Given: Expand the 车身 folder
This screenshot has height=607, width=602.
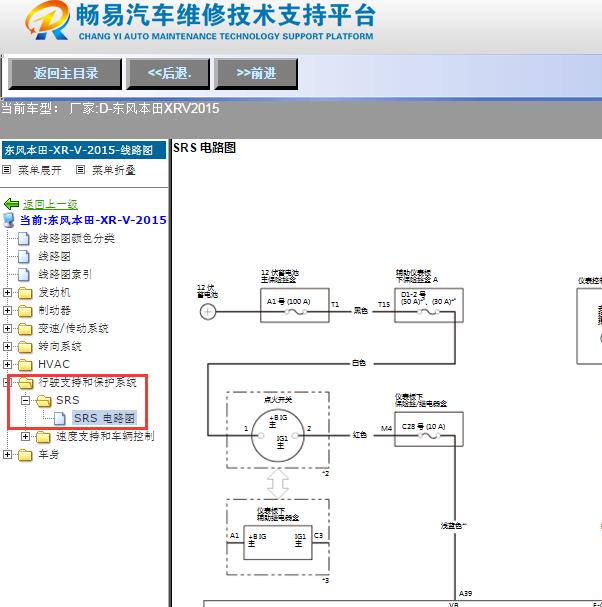Looking at the screenshot, I should 7,454.
